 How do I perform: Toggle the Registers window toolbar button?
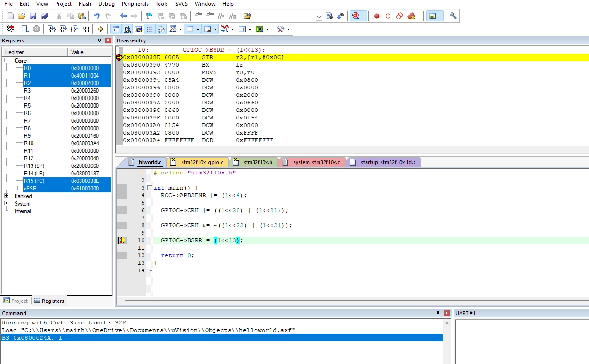point(150,29)
